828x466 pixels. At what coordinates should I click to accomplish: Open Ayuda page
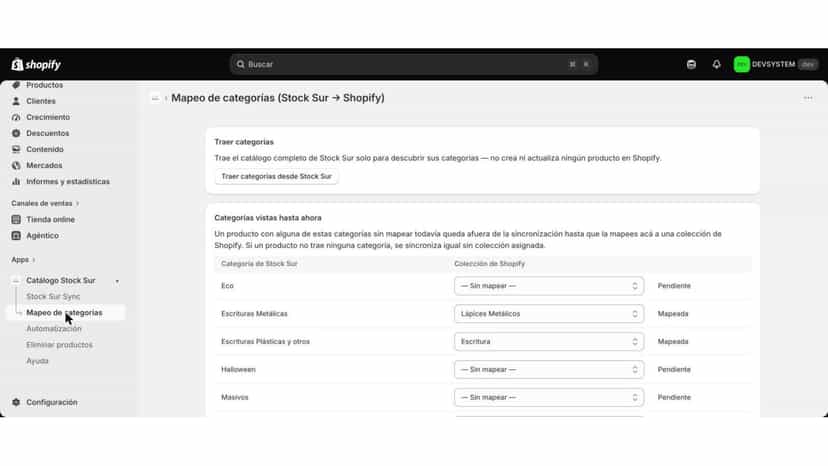37,361
